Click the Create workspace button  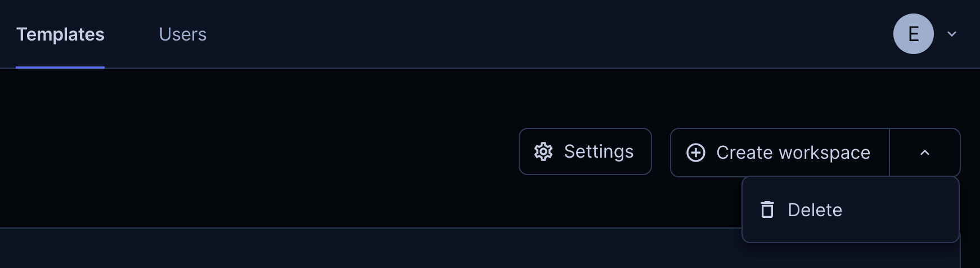[780, 153]
